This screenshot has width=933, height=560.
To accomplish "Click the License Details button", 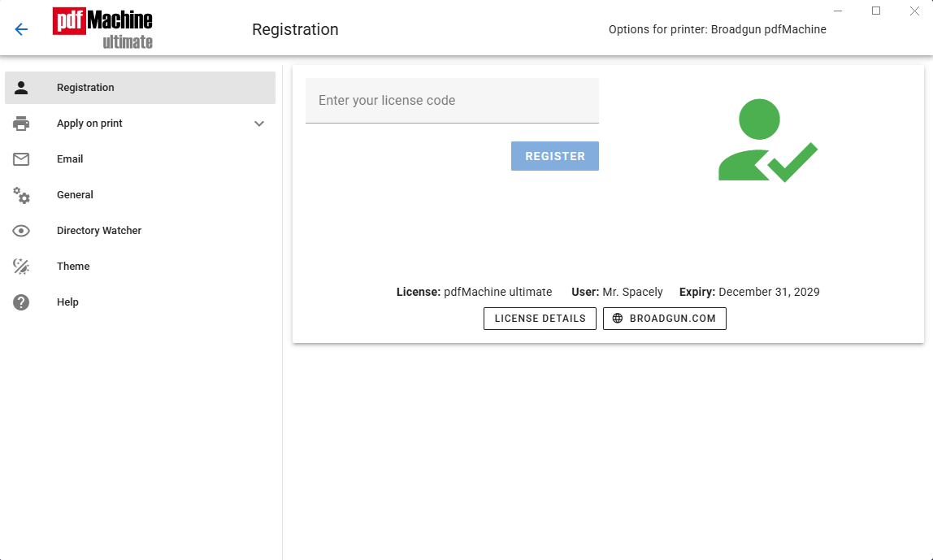I will pyautogui.click(x=540, y=319).
